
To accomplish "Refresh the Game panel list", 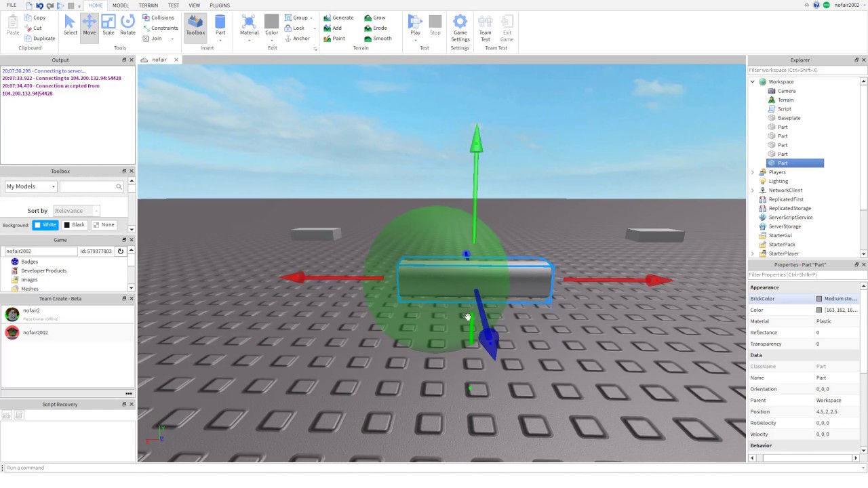I will pos(120,251).
